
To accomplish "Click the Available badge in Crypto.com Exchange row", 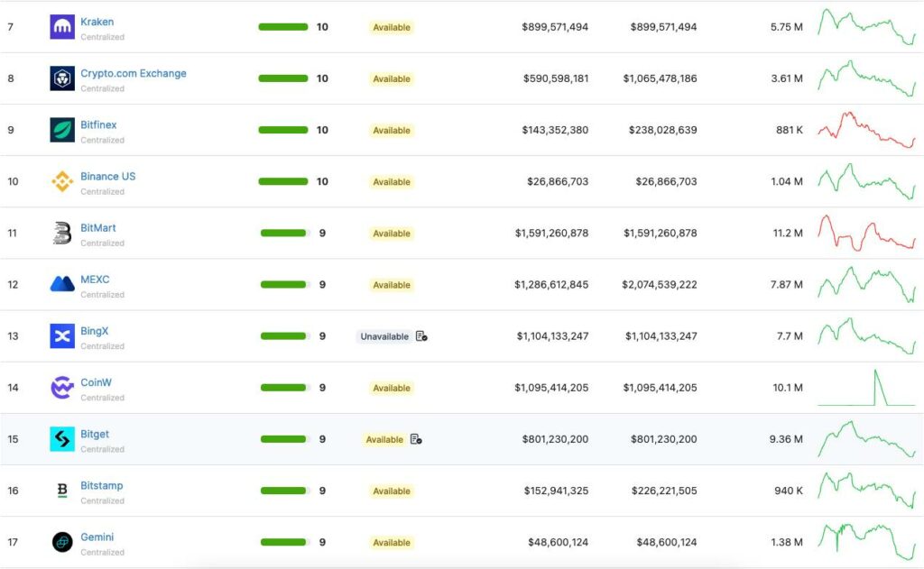I will pos(392,79).
